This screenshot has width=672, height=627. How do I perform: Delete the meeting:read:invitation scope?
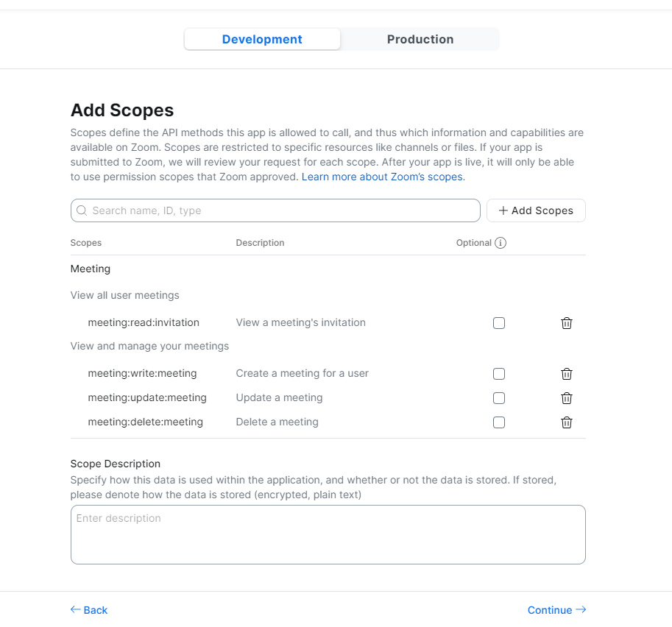567,323
